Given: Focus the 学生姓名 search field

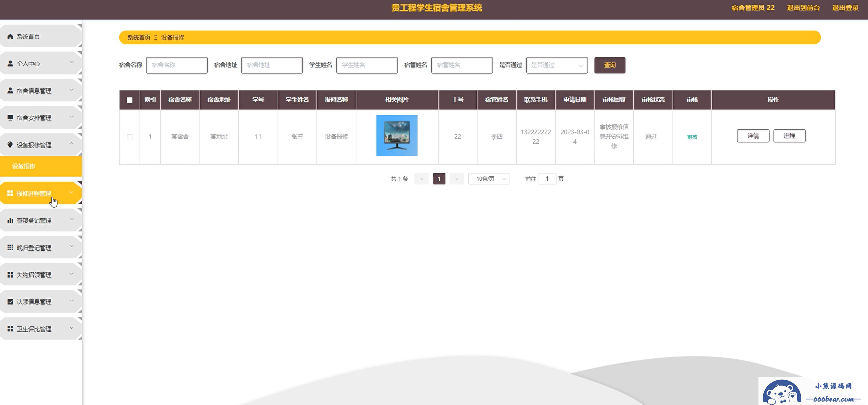Looking at the screenshot, I should (x=367, y=65).
